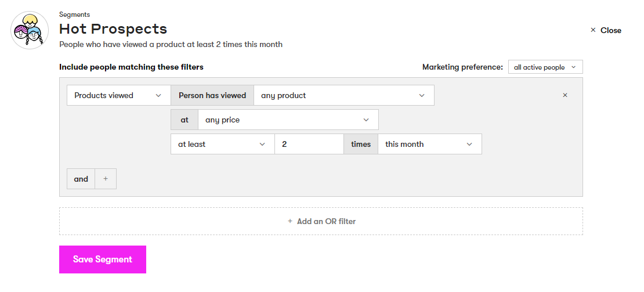Open the this month time range dropdown
Image resolution: width=644 pixels, height=292 pixels.
429,144
